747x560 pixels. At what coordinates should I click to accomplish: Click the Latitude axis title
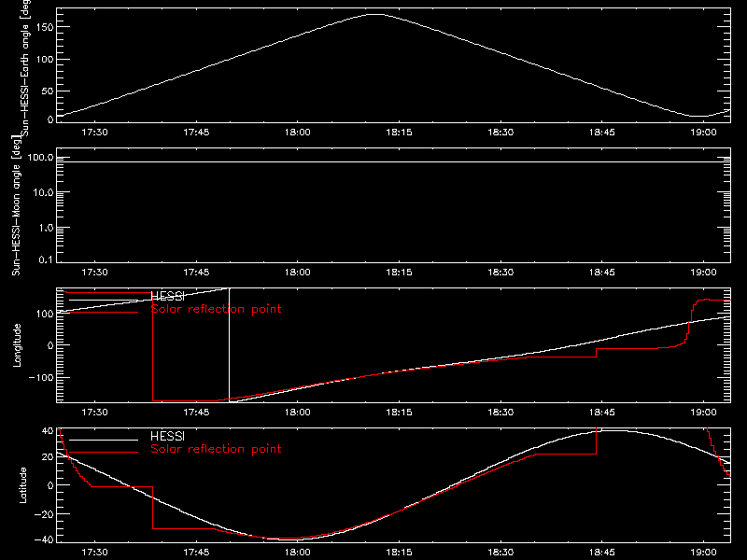click(22, 485)
